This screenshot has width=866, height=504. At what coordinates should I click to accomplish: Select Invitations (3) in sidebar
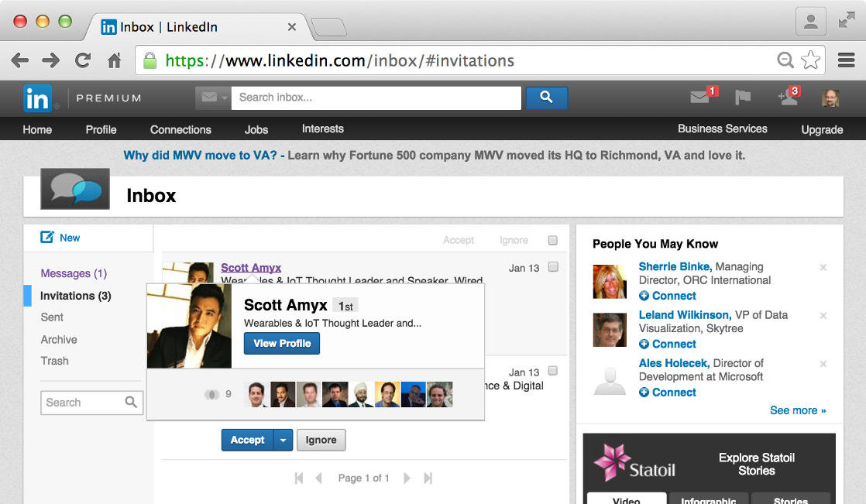pos(76,295)
